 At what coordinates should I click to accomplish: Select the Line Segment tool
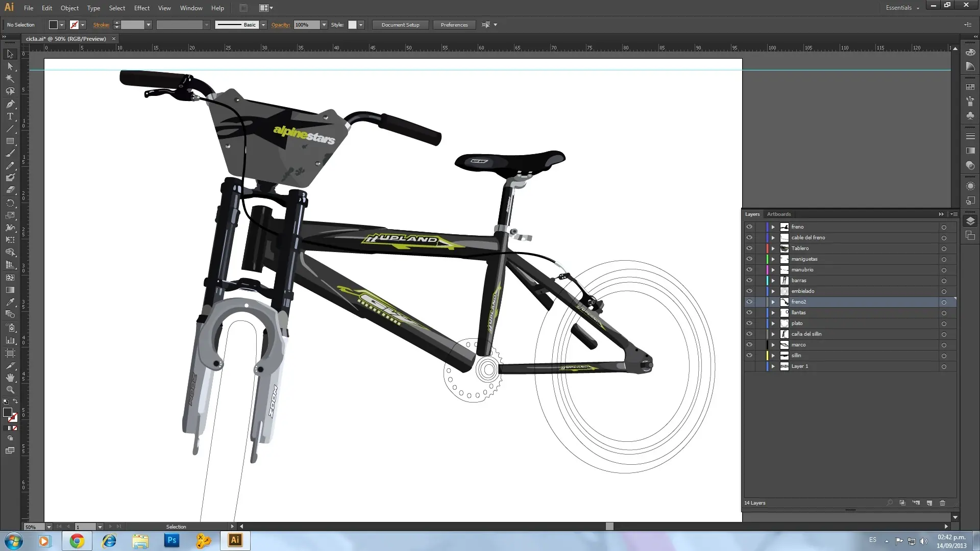click(x=10, y=129)
